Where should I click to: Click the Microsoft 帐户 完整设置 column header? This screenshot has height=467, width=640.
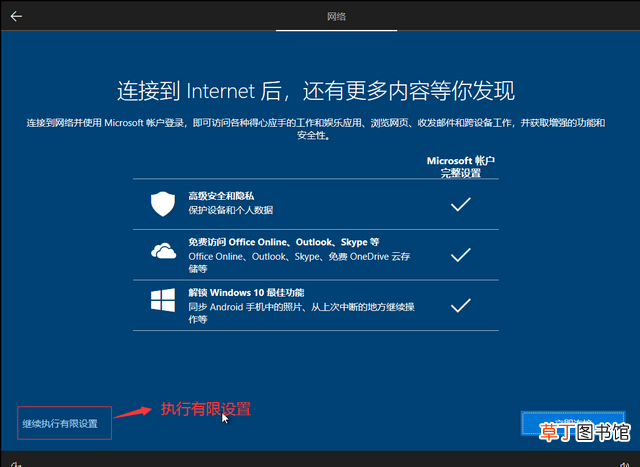pyautogui.click(x=461, y=167)
